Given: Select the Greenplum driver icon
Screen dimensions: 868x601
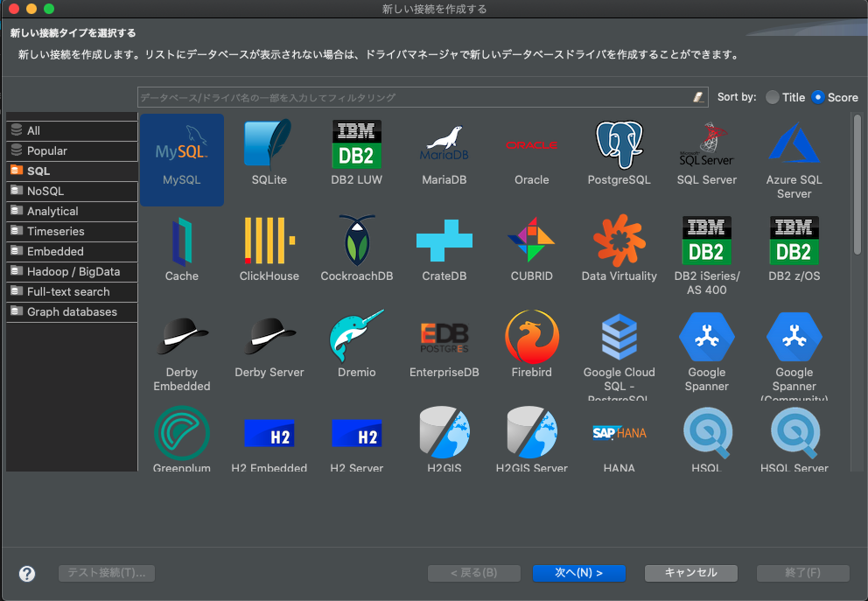Looking at the screenshot, I should [x=182, y=433].
